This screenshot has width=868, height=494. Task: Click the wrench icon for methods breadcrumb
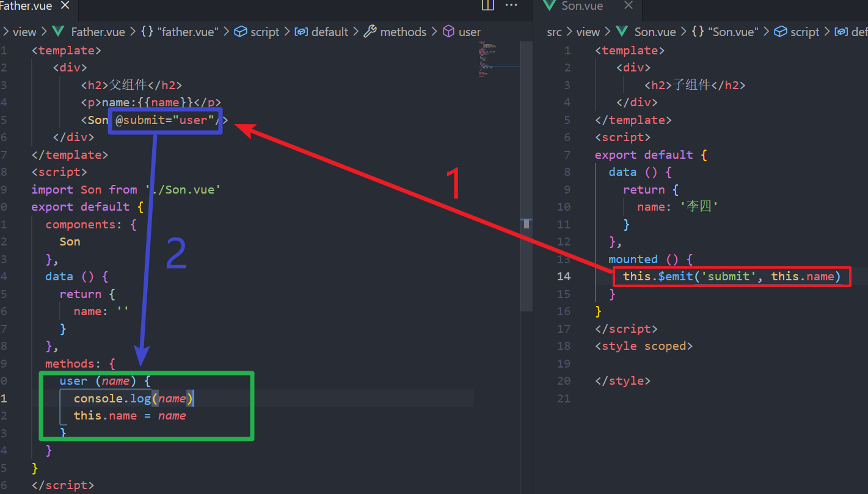(x=370, y=32)
